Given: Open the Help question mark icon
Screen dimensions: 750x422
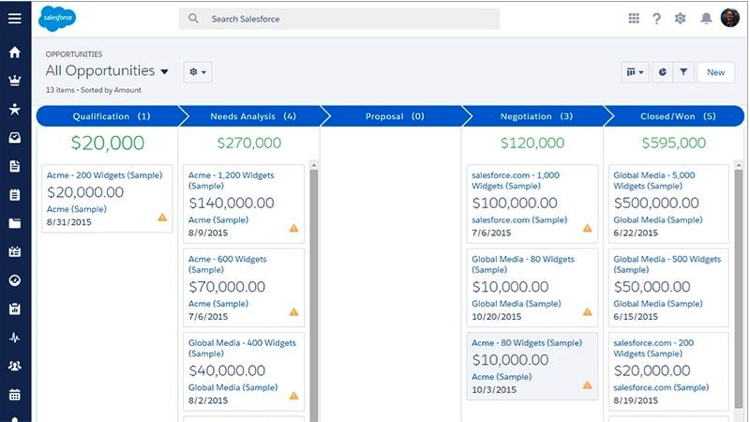Looking at the screenshot, I should click(657, 18).
